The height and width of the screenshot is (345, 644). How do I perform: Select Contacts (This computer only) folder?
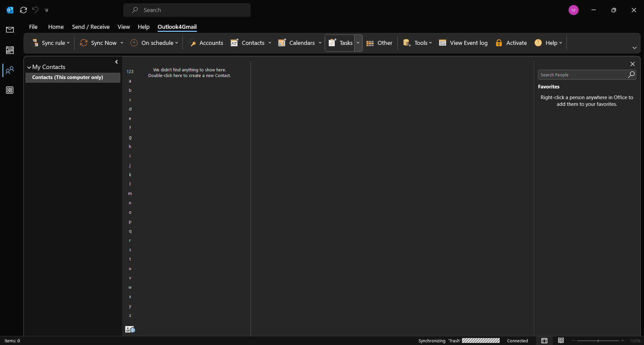point(73,77)
